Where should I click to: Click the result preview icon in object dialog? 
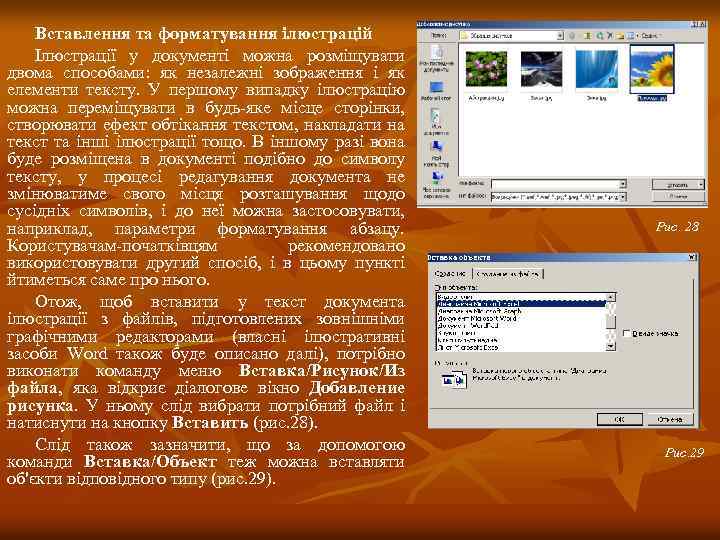point(454,380)
